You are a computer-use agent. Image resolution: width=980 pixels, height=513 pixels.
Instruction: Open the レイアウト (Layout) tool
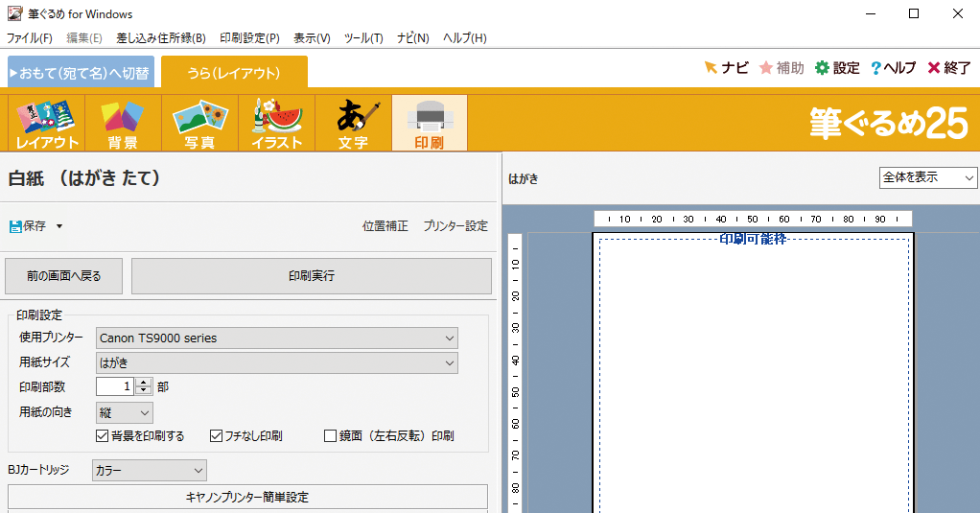click(x=46, y=123)
